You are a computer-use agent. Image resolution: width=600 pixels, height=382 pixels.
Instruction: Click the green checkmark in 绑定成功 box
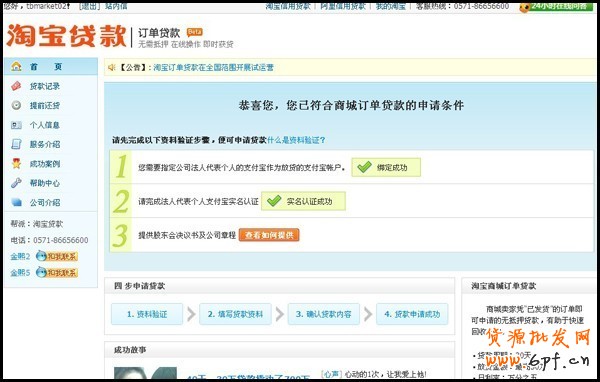coord(364,167)
